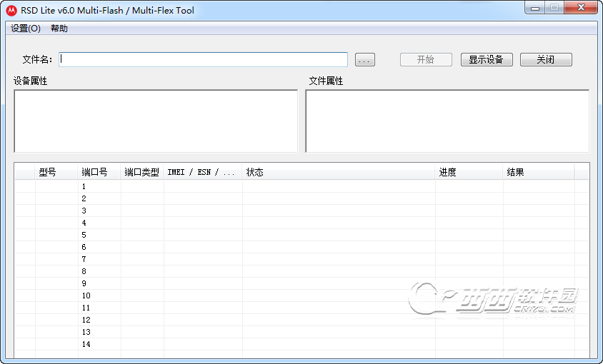The image size is (603, 364).
Task: Click the 状态 column header
Action: pyautogui.click(x=339, y=172)
